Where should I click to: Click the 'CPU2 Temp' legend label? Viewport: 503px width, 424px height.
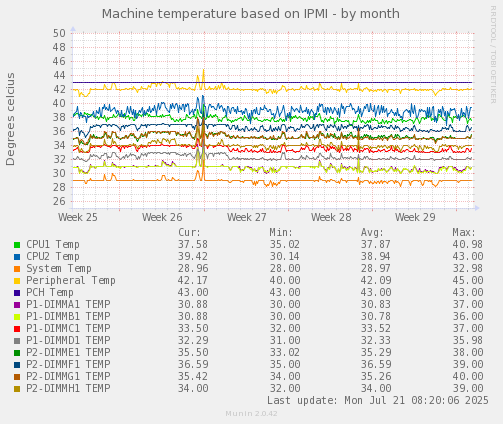point(53,257)
